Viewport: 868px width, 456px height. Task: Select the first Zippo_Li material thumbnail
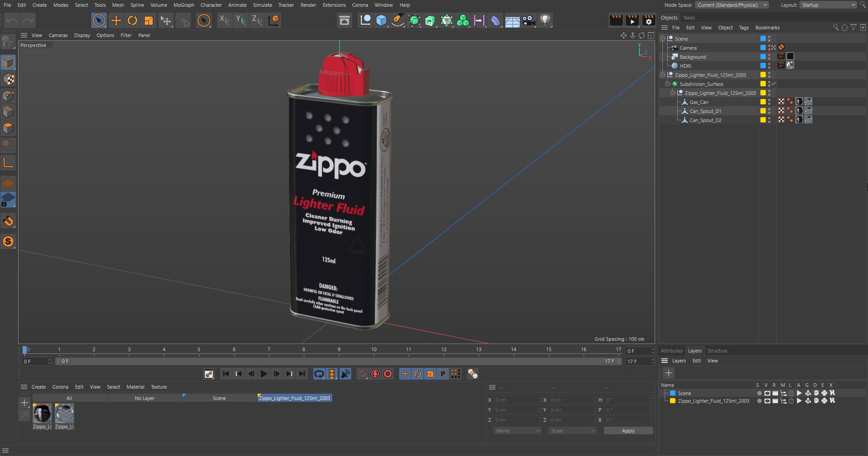(x=42, y=414)
